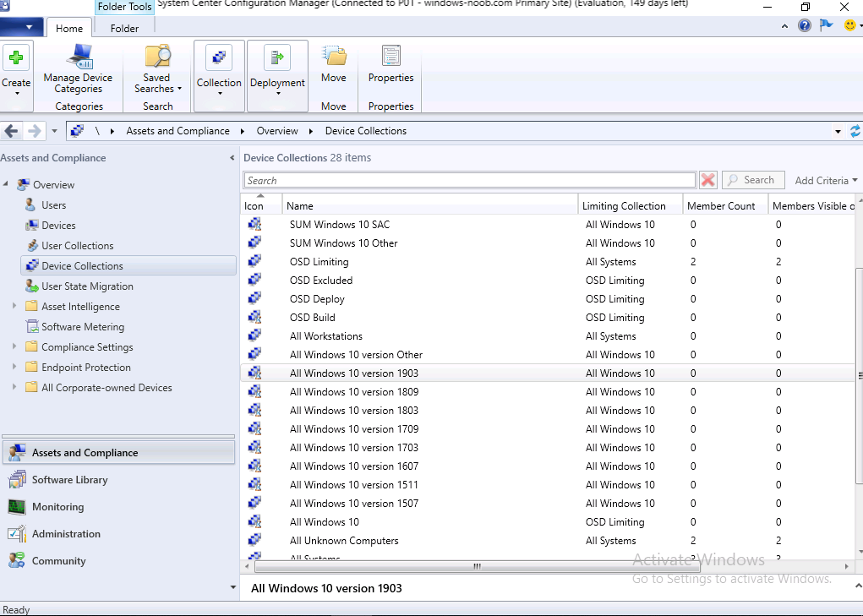This screenshot has width=863, height=616.
Task: Click in the Search input field
Action: click(470, 180)
